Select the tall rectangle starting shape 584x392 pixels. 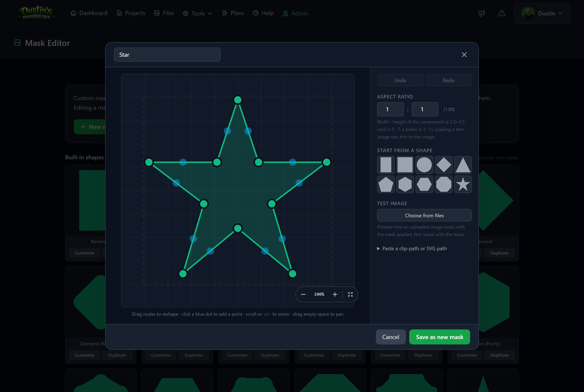tap(385, 165)
